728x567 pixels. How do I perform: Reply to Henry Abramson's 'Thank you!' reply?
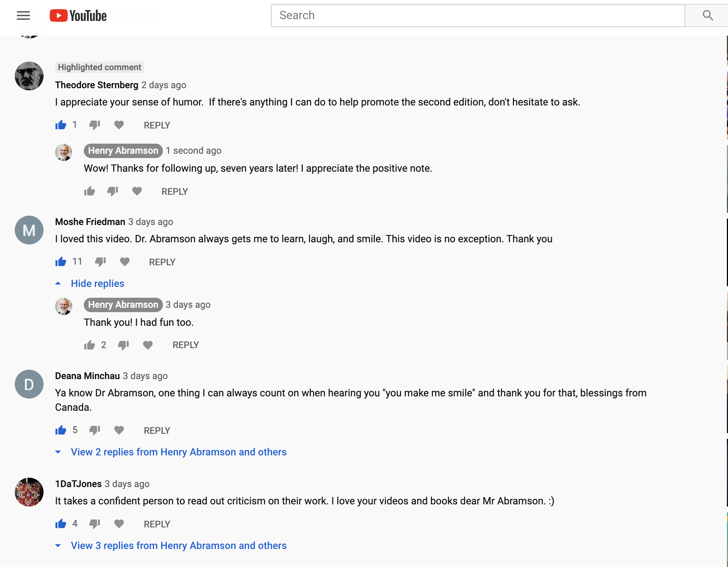coord(186,345)
